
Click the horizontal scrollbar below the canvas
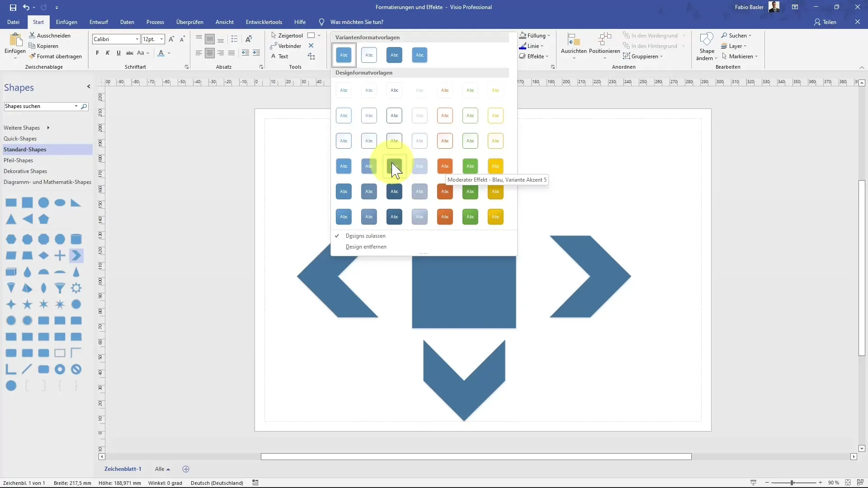(x=476, y=457)
